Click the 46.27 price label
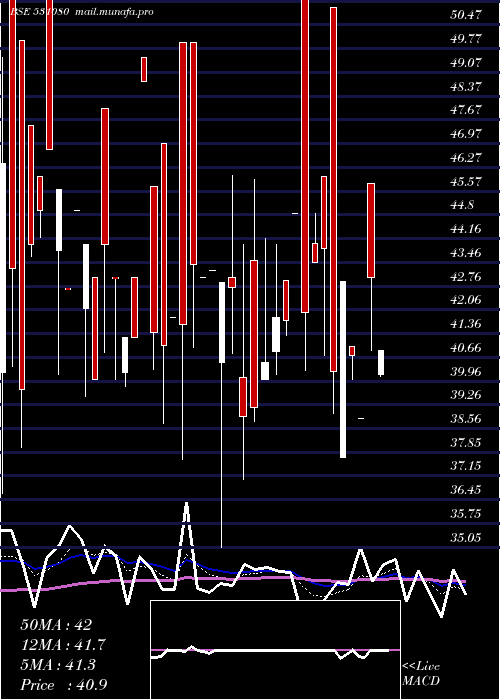 coord(466,158)
